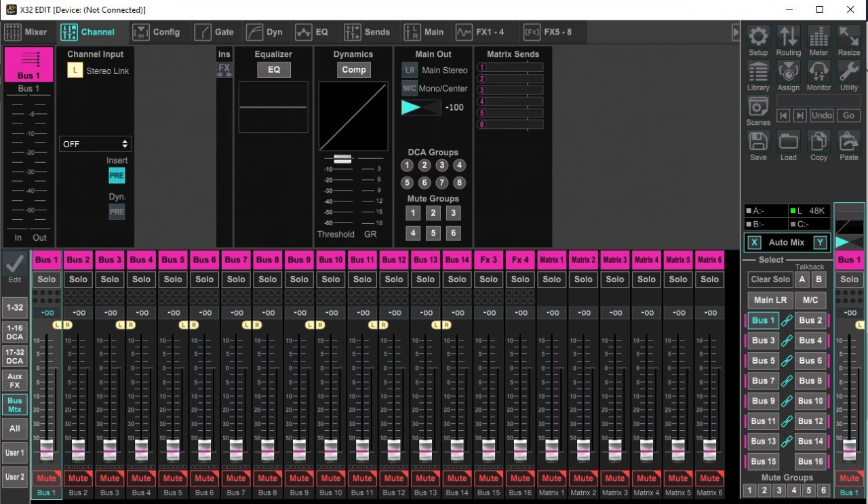
Task: Click the chain link icon beside Bus 1
Action: click(x=787, y=321)
